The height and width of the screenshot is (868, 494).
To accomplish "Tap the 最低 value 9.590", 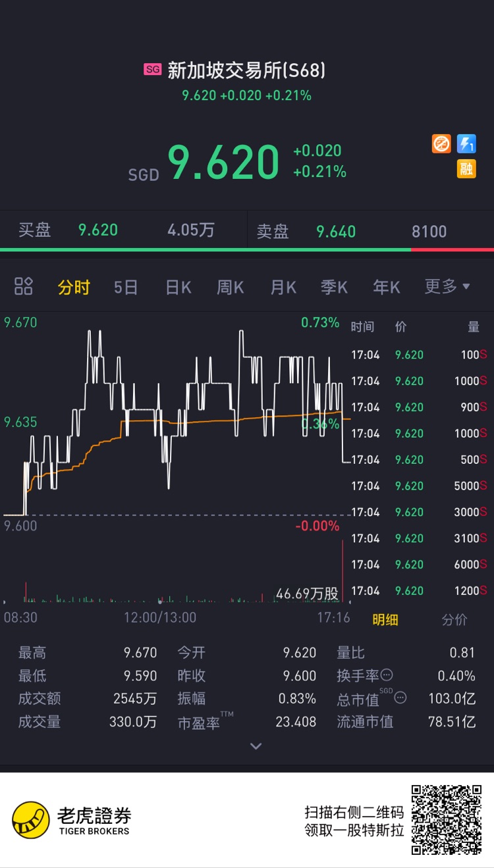I will pos(140,676).
